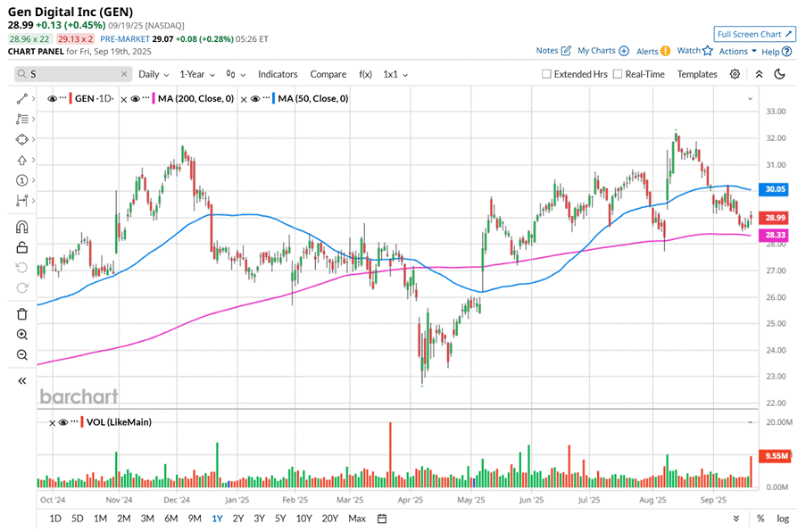Open the custom date range calendar
The width and height of the screenshot is (806, 532).
tap(381, 519)
